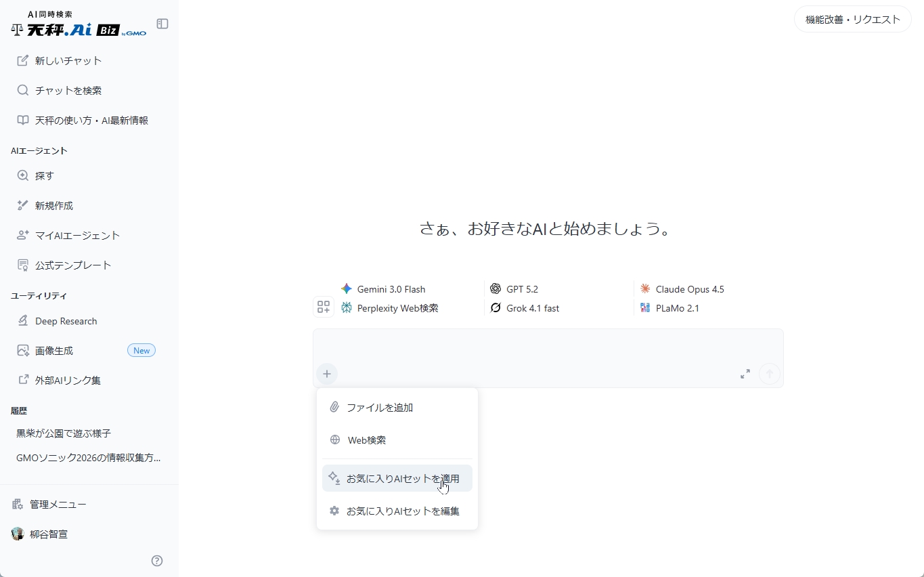The height and width of the screenshot is (577, 924).
Task: Click the OpenAI logo beside GPT 5.2
Action: tap(496, 289)
